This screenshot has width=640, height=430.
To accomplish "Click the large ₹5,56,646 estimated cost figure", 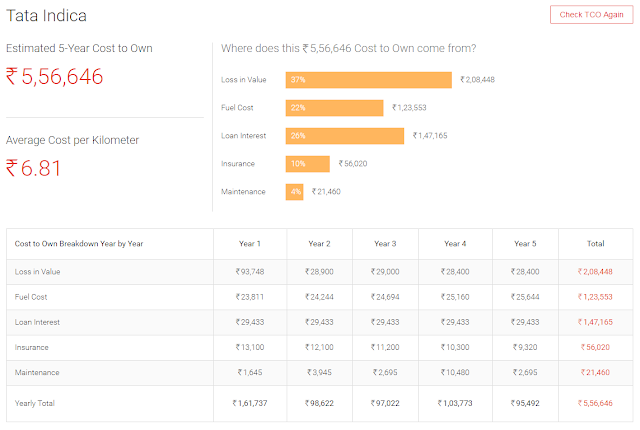I will tap(54, 76).
